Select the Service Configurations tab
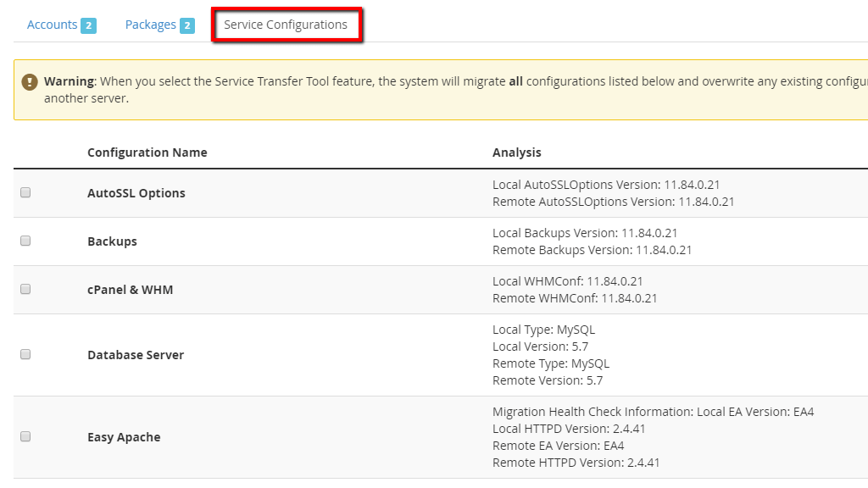868x488 pixels. tap(286, 25)
